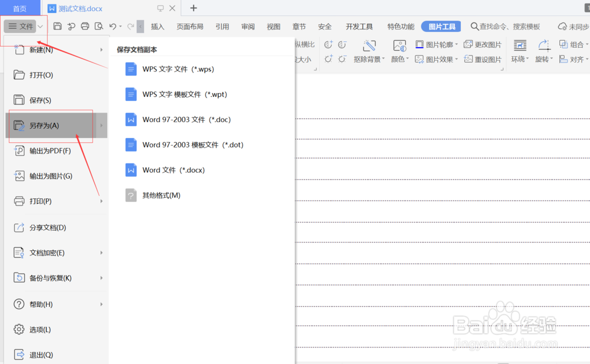The width and height of the screenshot is (590, 364).
Task: Open the 颜色 picture color dropdown
Action: pos(399,51)
